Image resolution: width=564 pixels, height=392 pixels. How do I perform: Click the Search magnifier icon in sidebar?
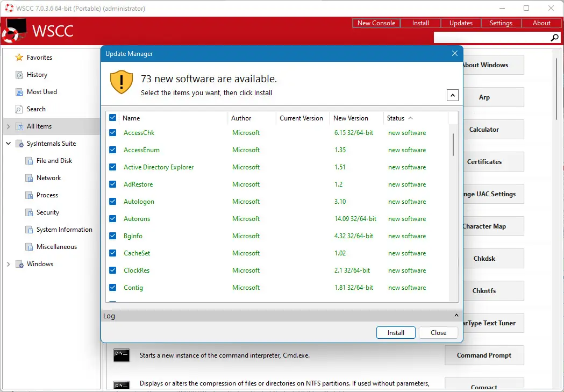[19, 109]
